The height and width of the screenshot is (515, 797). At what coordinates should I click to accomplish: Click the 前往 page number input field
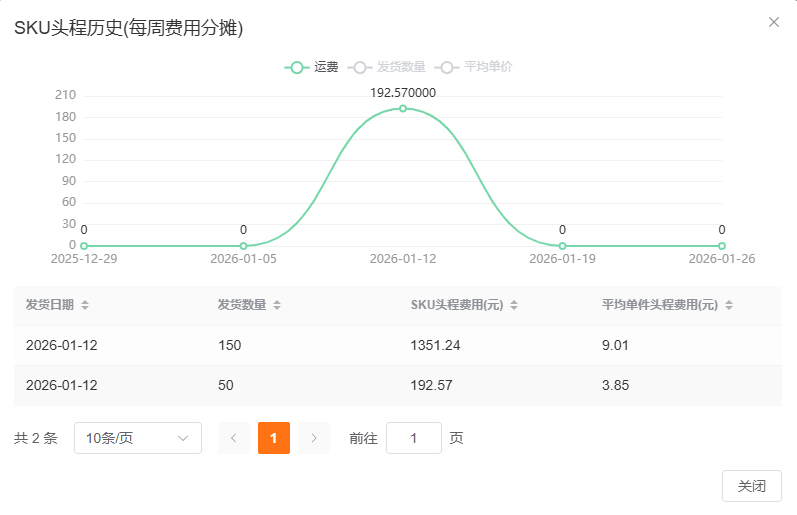(413, 438)
